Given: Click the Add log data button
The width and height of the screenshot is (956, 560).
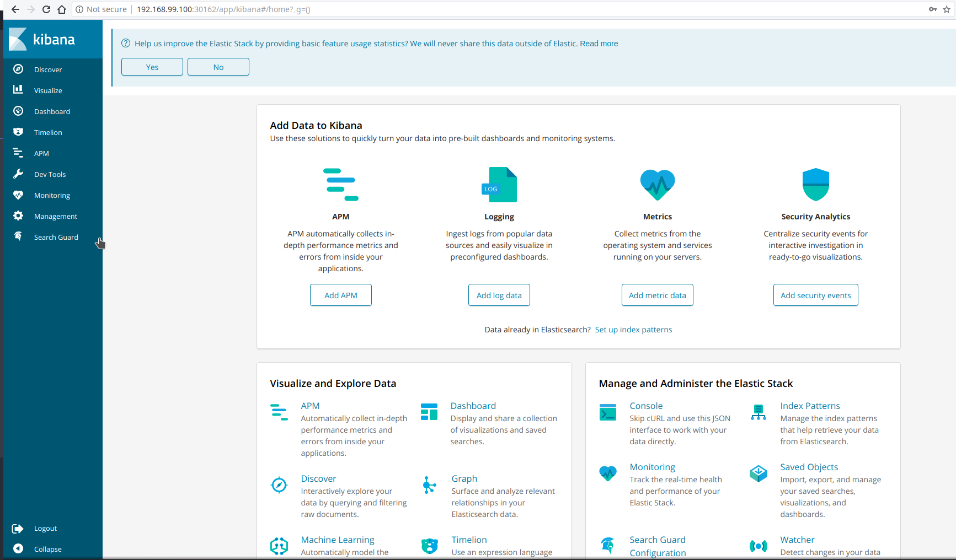Looking at the screenshot, I should [x=499, y=295].
